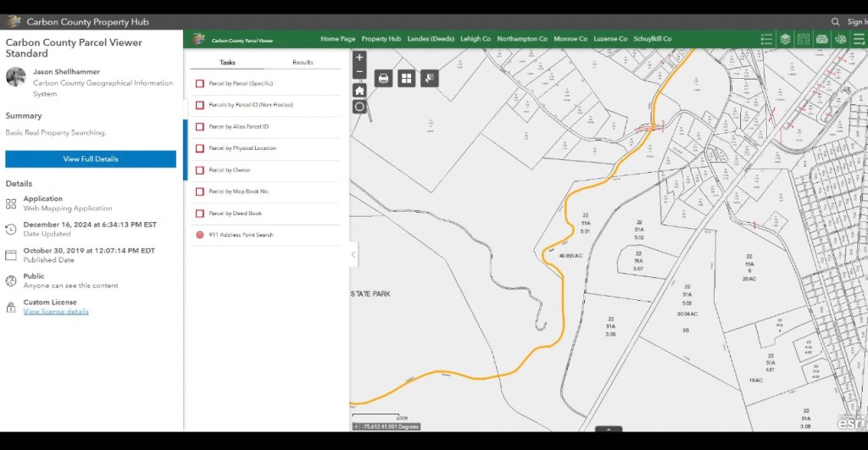
Task: Select the Parcel by Owner task
Action: (229, 169)
